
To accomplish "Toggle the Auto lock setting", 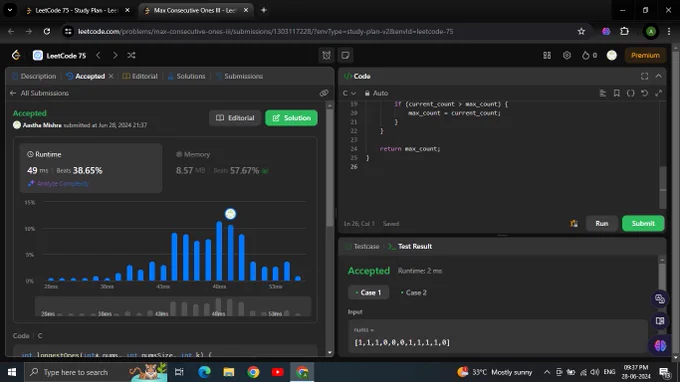I will tap(376, 93).
